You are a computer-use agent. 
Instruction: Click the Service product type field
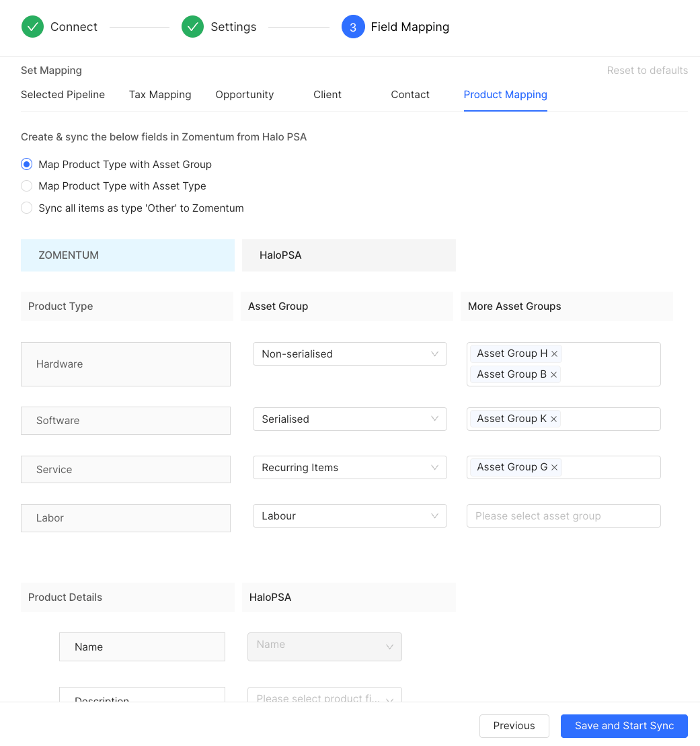click(x=126, y=470)
